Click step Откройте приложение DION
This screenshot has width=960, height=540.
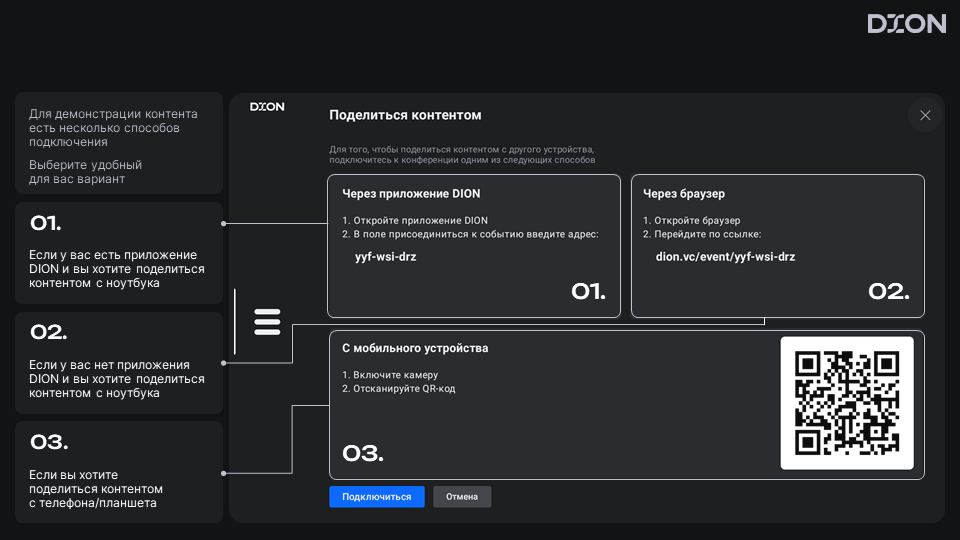415,220
